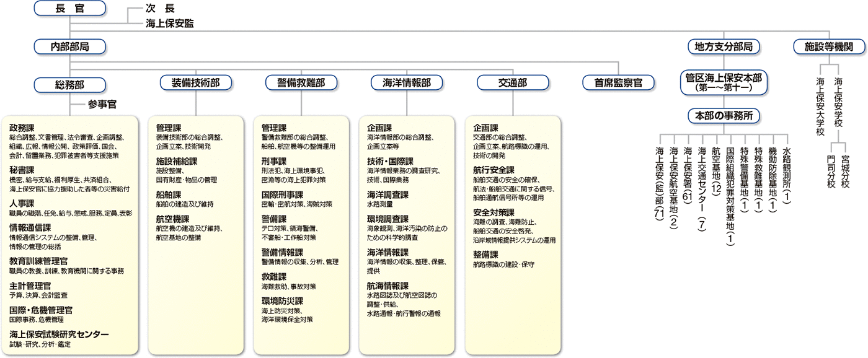Click the 参事官 label under 総務部
The image size is (868, 358).
[102, 105]
